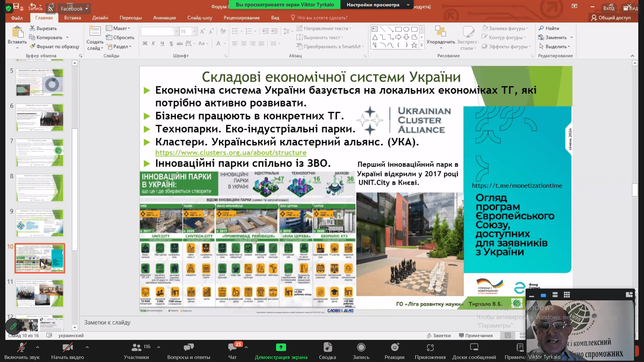Click the increase indent icon
644x362 pixels.
pos(274,31)
